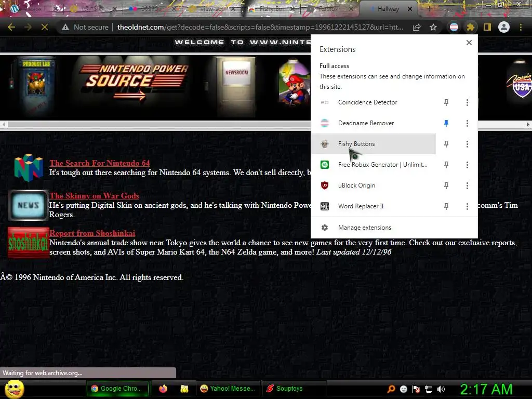Stop loading the page with the X icon
Viewport: 532px width, 399px height.
(45, 27)
